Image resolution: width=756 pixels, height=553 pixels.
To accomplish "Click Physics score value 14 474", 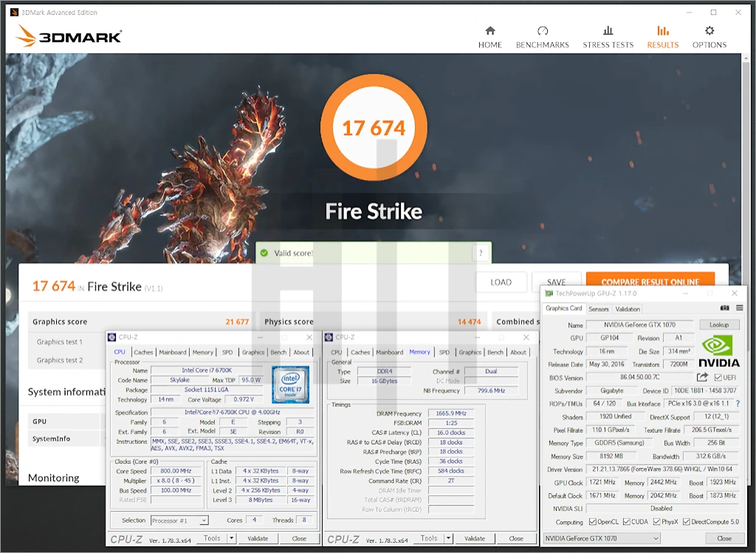I will click(469, 322).
